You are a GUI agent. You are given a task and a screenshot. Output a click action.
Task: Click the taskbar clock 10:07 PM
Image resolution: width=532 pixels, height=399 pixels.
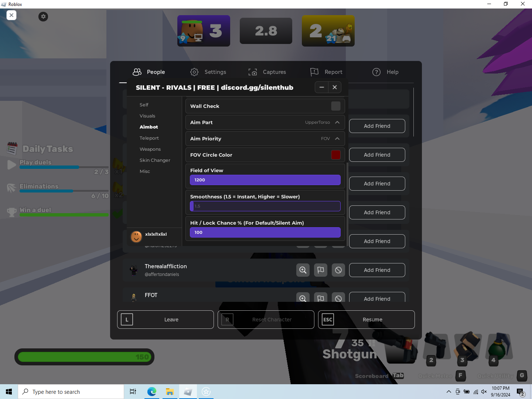click(501, 392)
